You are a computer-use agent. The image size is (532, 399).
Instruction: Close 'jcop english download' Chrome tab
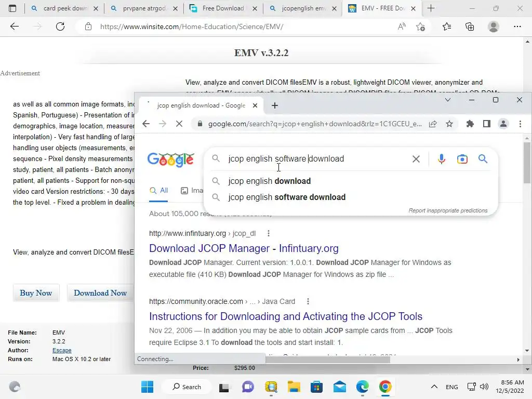click(x=255, y=105)
